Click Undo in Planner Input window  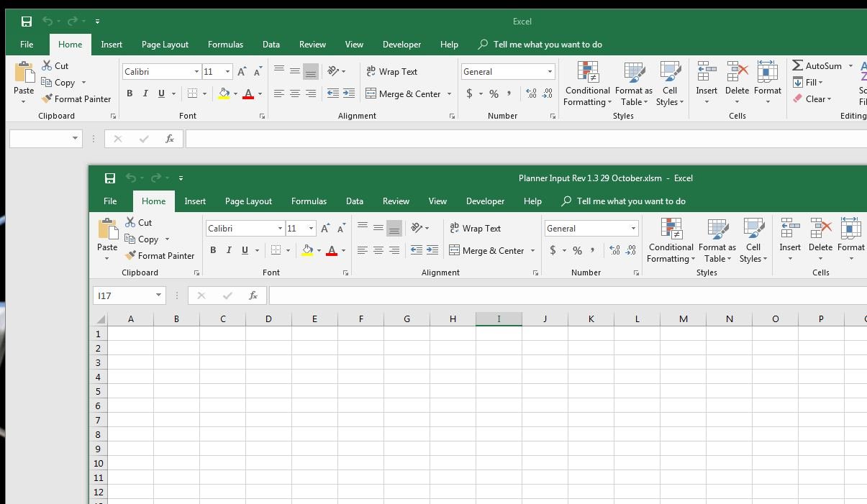point(131,178)
